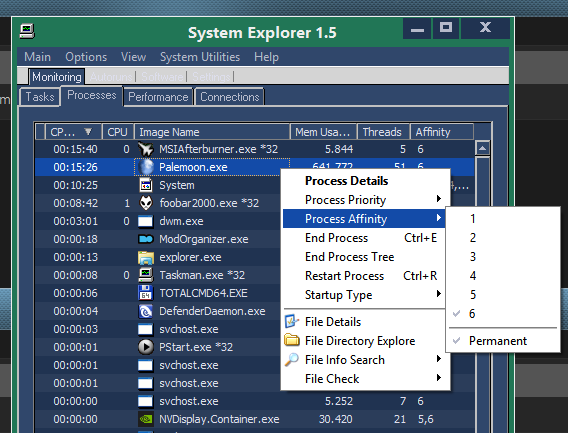Viewport: 568px width, 433px height.
Task: Click the 30.420 memory usage value
Action: pos(335,419)
